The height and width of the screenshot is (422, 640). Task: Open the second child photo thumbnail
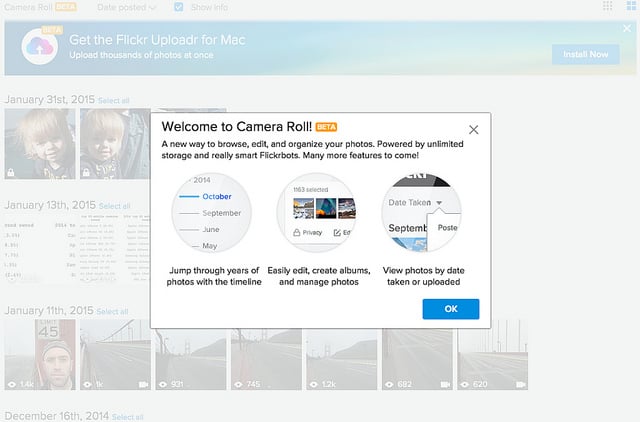(x=115, y=144)
